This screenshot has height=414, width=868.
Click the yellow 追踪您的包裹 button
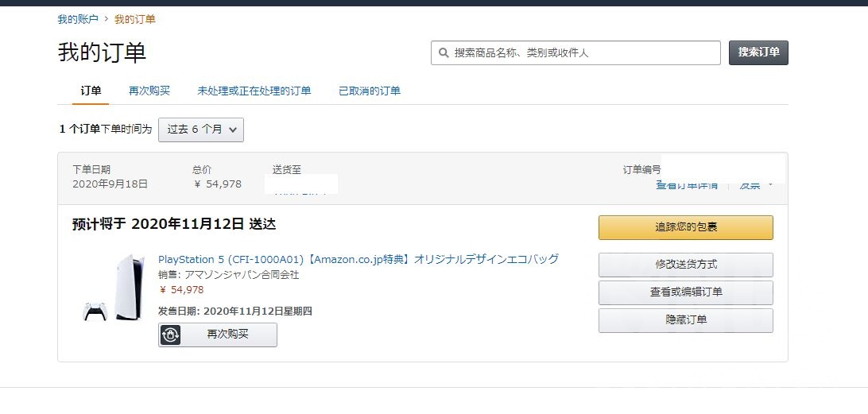685,227
